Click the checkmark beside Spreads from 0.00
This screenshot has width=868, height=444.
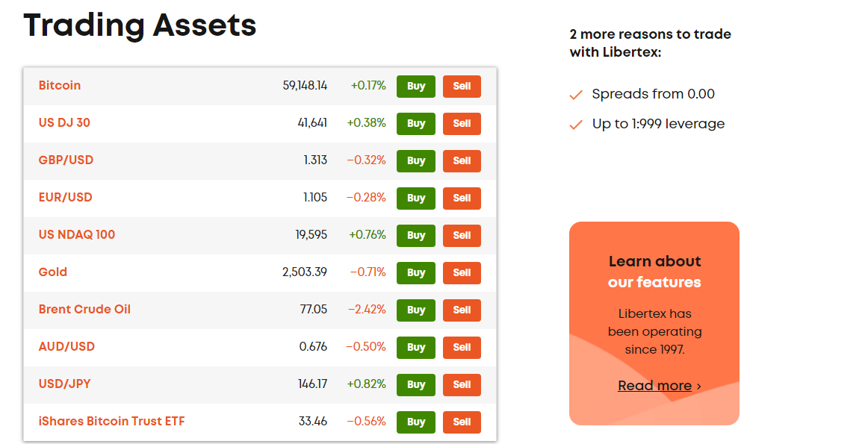(576, 95)
